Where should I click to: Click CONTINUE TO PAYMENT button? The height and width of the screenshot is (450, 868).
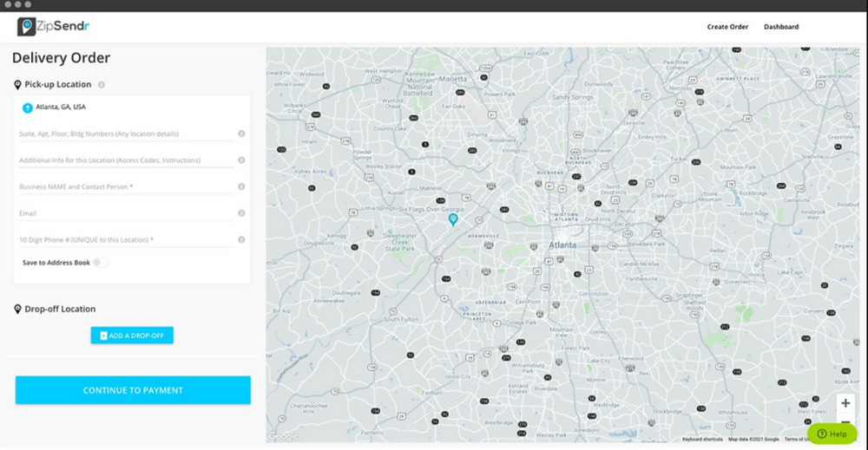(133, 390)
